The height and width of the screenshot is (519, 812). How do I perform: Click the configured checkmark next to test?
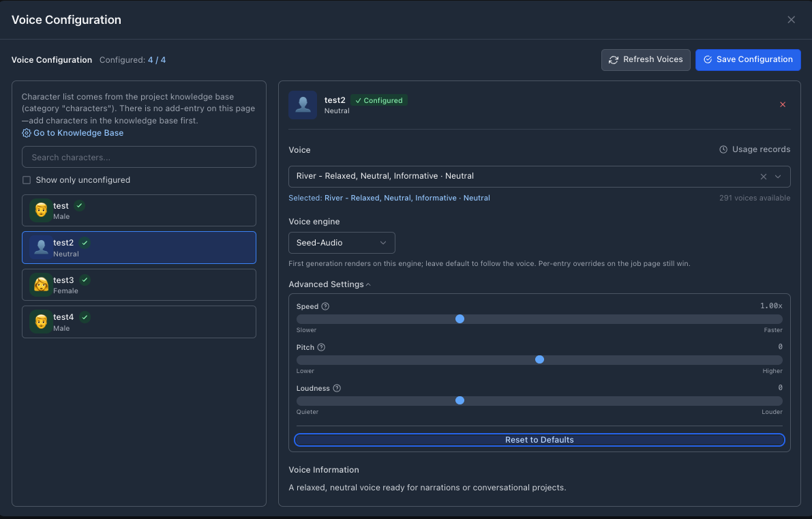(x=79, y=206)
